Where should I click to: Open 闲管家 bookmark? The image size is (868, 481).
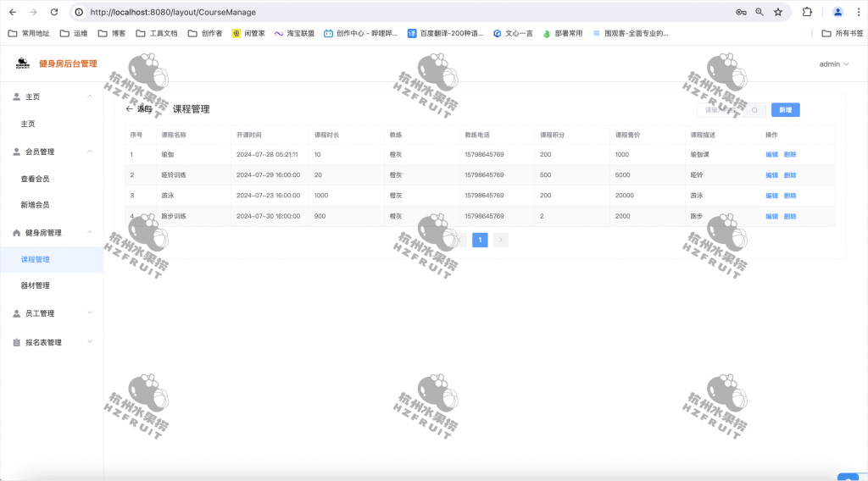[x=248, y=33]
